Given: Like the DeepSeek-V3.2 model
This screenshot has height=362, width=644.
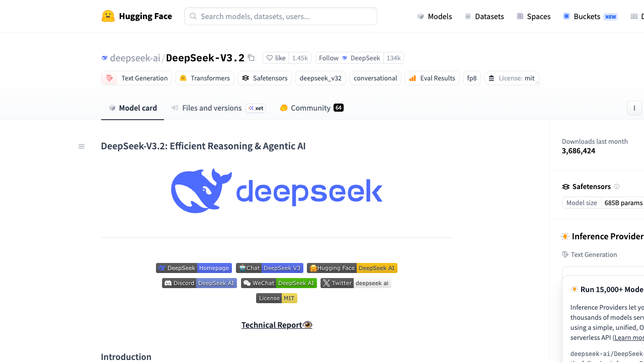Looking at the screenshot, I should point(276,58).
